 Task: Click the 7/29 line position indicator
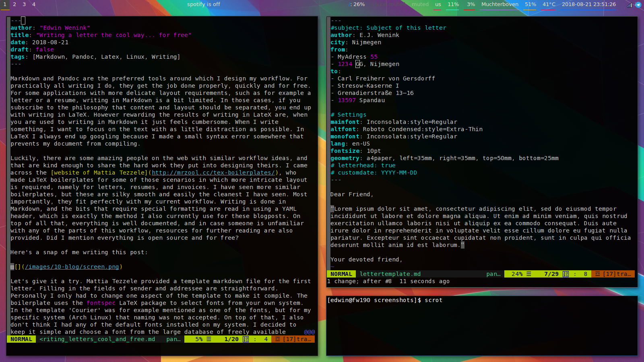point(551,274)
